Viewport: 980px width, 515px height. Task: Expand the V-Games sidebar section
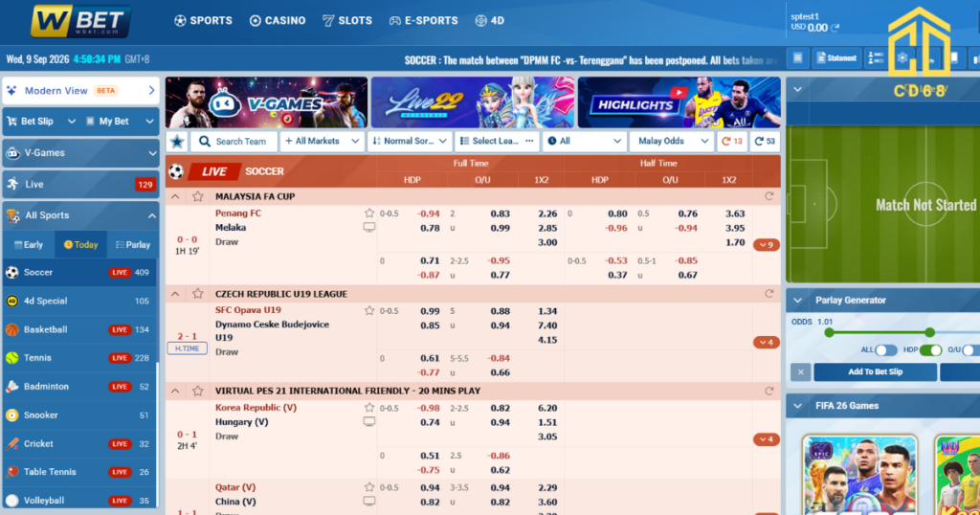tap(80, 153)
